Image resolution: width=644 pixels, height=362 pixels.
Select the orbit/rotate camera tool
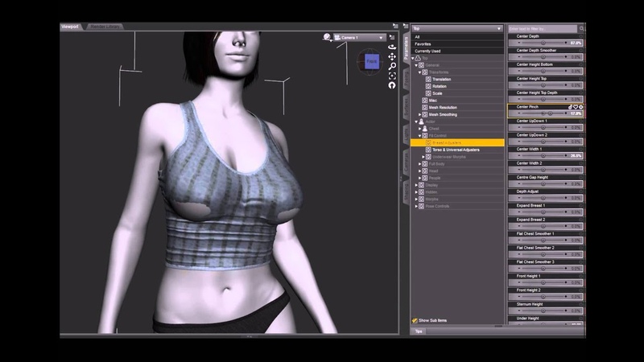tap(392, 47)
